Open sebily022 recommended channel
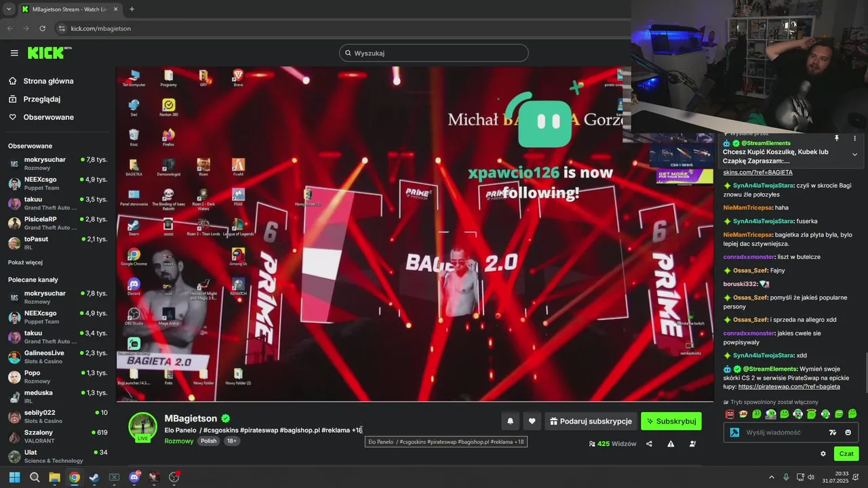 click(x=58, y=416)
